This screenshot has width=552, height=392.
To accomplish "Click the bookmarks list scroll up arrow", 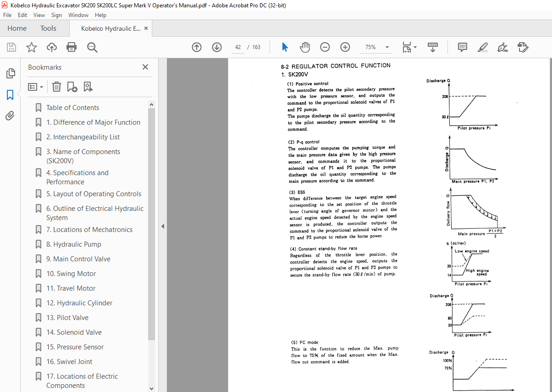I will (x=152, y=105).
